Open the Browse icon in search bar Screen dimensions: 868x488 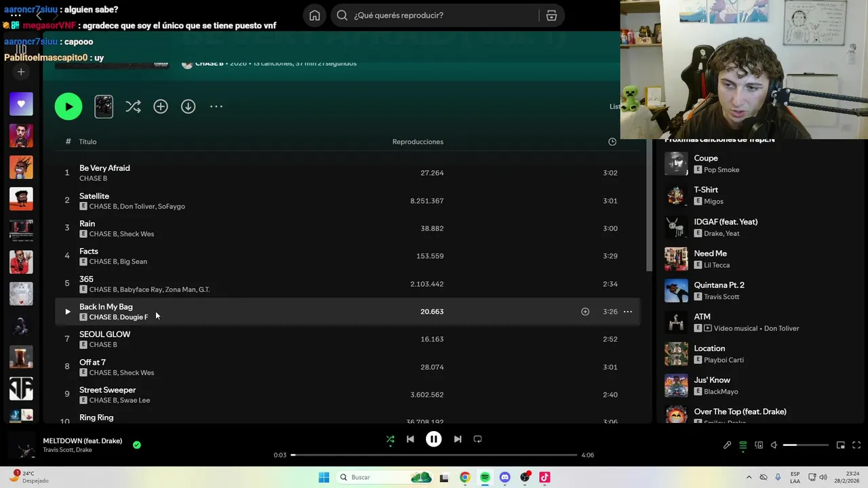551,16
